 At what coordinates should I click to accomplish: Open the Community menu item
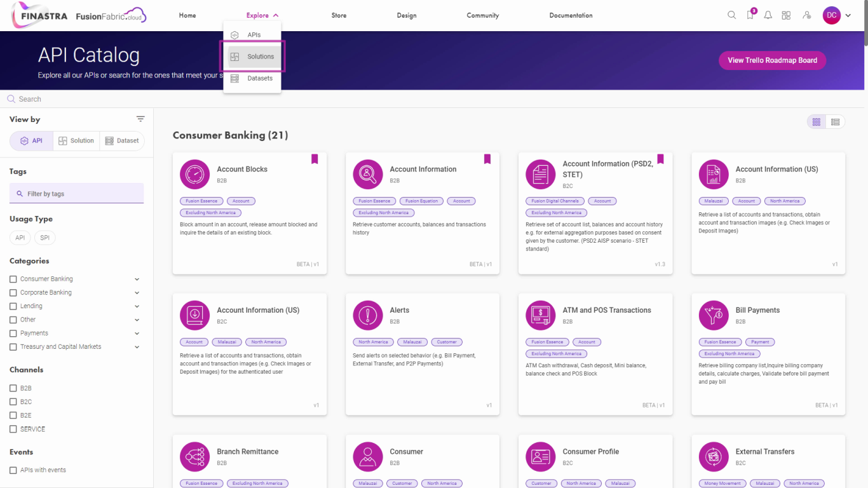483,15
